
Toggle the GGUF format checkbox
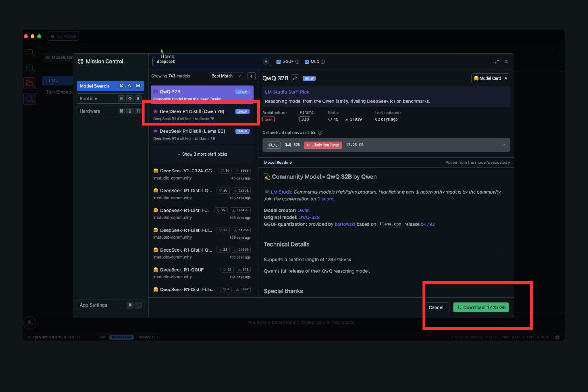click(278, 62)
